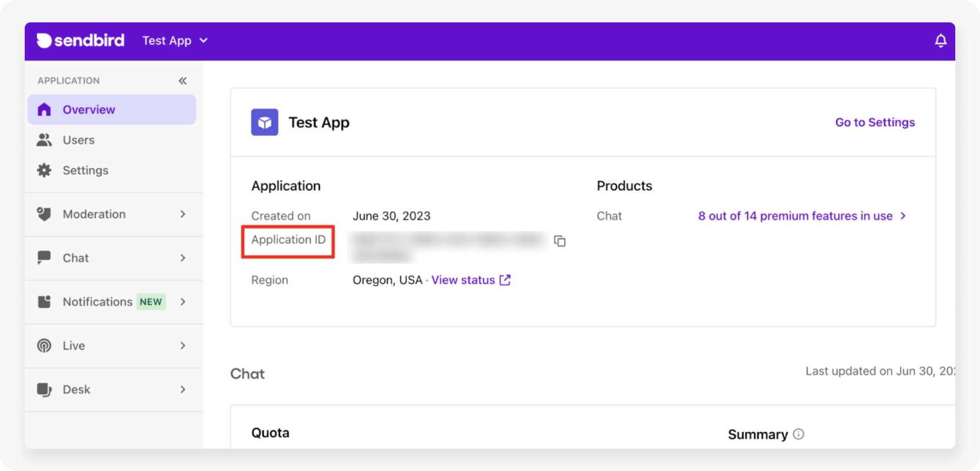The image size is (980, 471).
Task: Click the Notifications sidebar icon
Action: [x=44, y=301]
